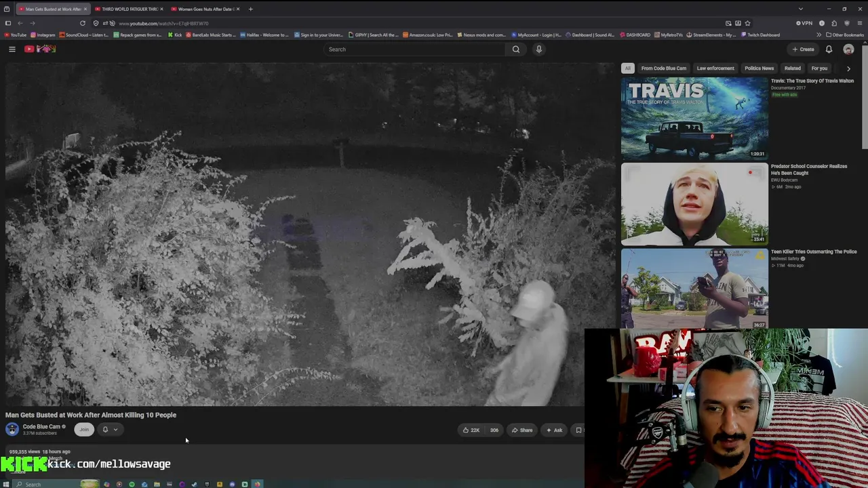Click the Create button in YouTube header

[804, 49]
